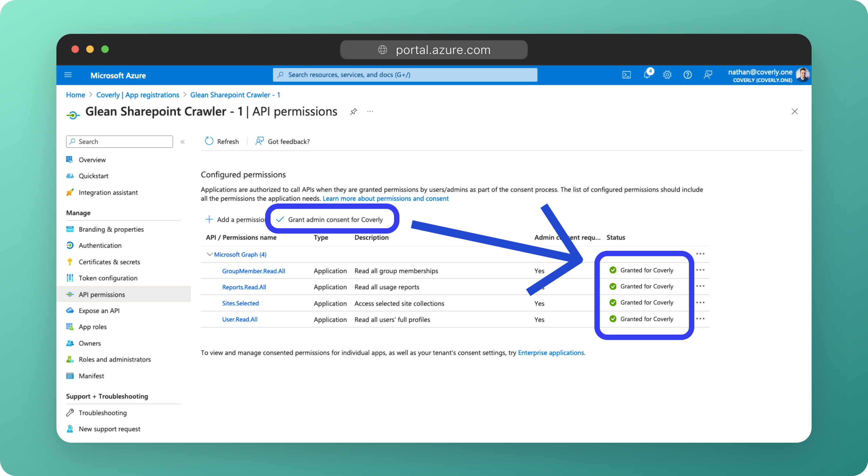This screenshot has height=476, width=868.
Task: Focus the Azure global search box
Action: tap(404, 75)
